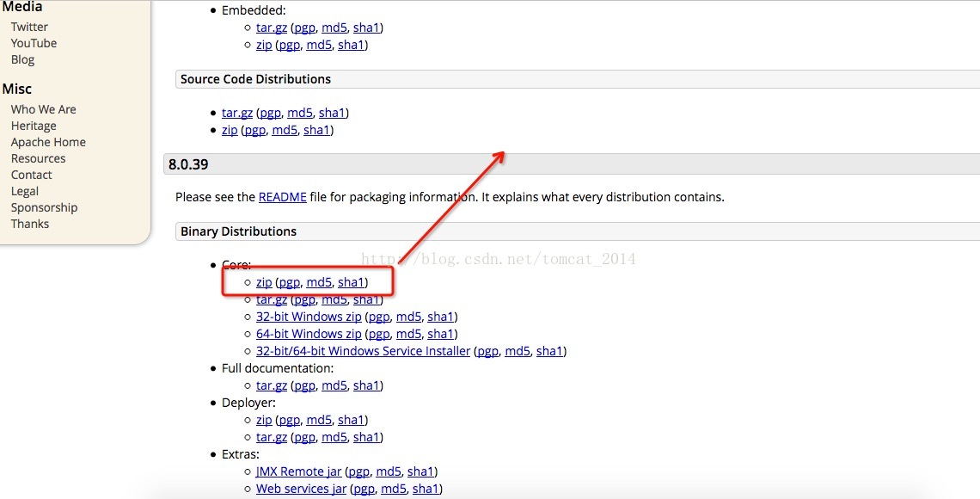The image size is (980, 499).
Task: Open sha1 for 64-bit Windows zip
Action: coord(441,334)
